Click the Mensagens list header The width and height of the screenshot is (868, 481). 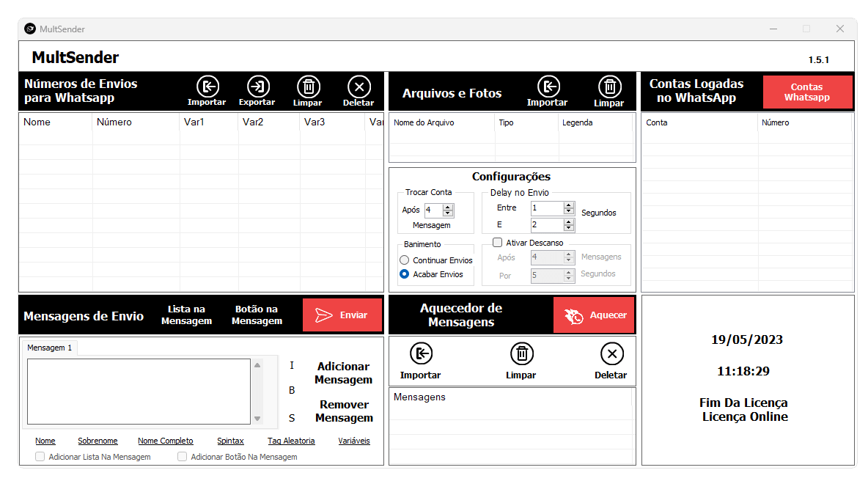click(x=511, y=397)
